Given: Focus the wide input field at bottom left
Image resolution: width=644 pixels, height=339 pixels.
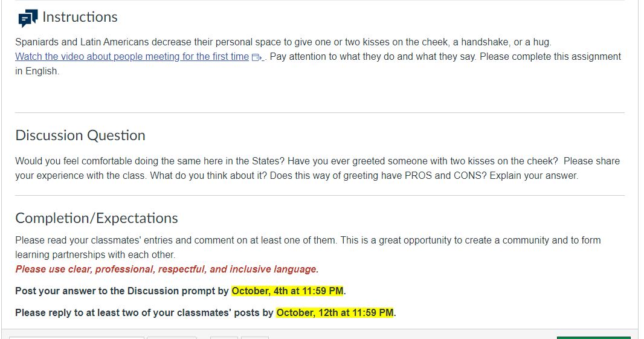Looking at the screenshot, I should pyautogui.click(x=76, y=338).
